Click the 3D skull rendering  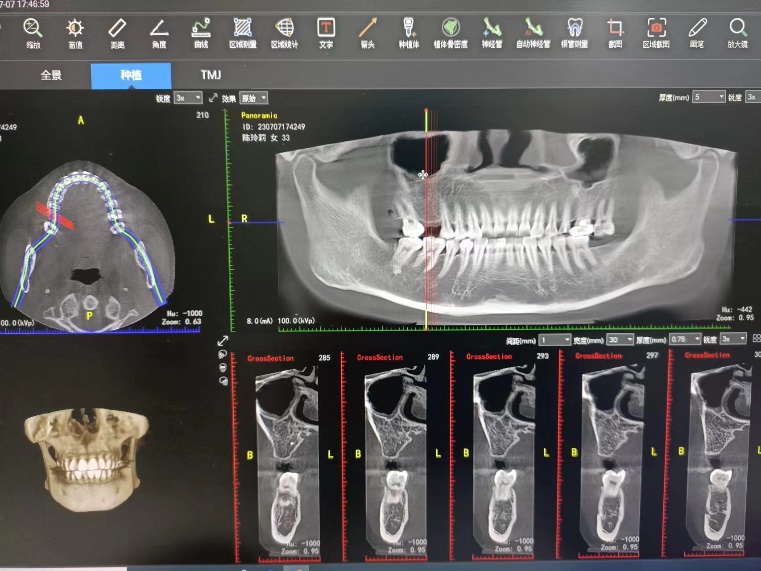click(x=86, y=458)
